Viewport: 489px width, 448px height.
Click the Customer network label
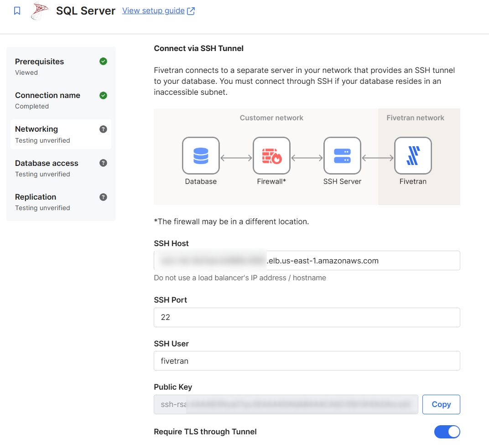click(x=271, y=118)
